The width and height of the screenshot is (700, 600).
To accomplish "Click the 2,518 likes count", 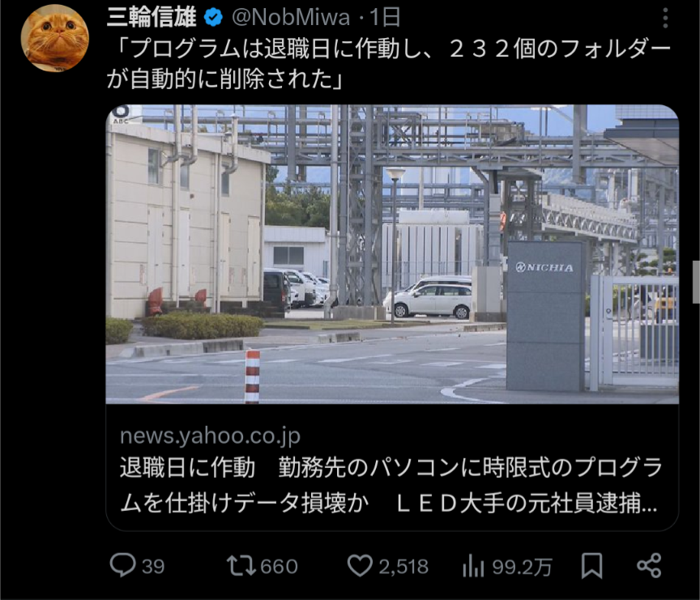I will click(x=403, y=567).
